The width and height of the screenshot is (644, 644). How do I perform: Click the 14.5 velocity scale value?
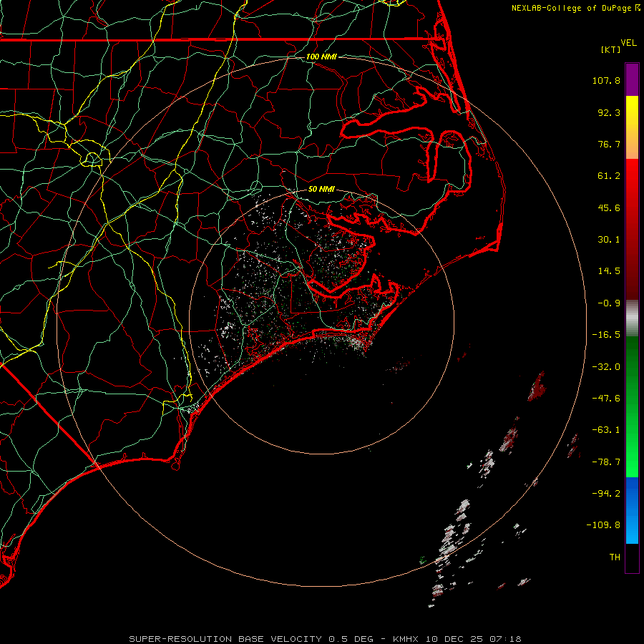[x=609, y=271]
